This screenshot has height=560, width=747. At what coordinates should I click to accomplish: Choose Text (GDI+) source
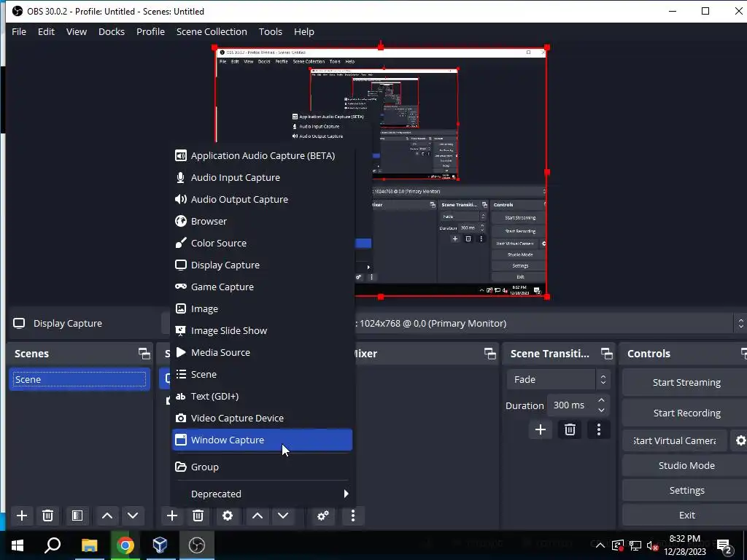(262, 397)
